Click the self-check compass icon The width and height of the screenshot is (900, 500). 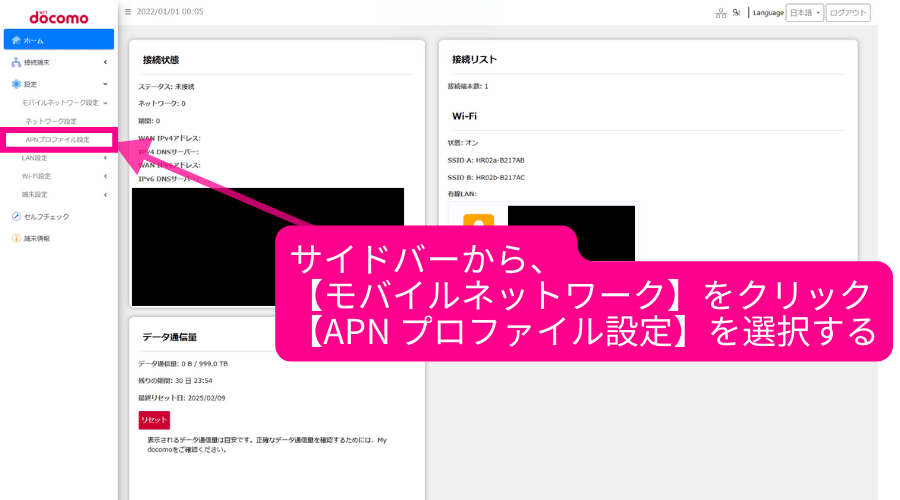tap(16, 216)
